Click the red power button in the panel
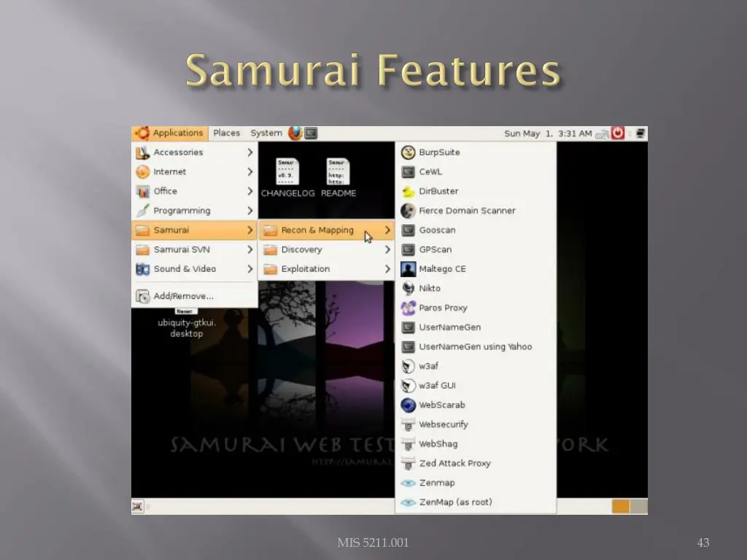The image size is (747, 560). click(x=617, y=133)
